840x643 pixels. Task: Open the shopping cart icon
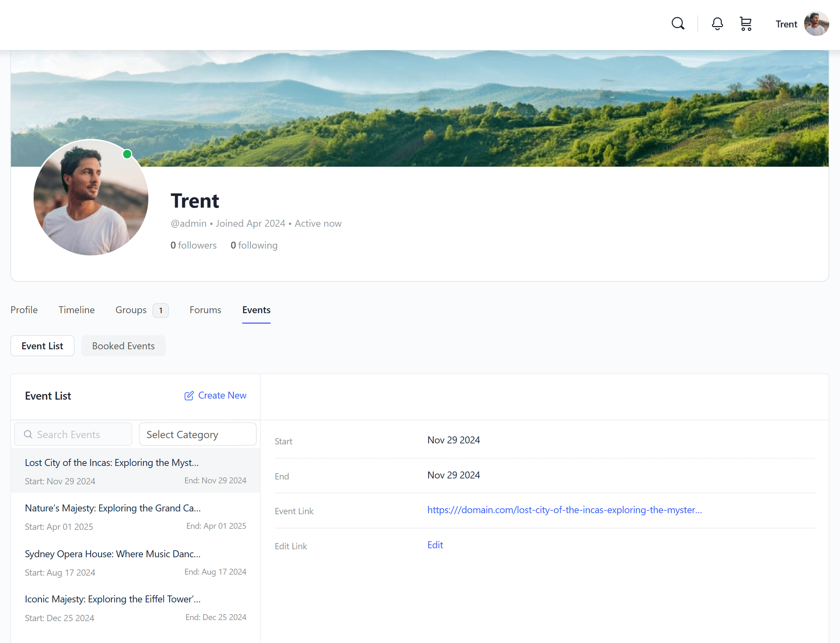click(746, 24)
